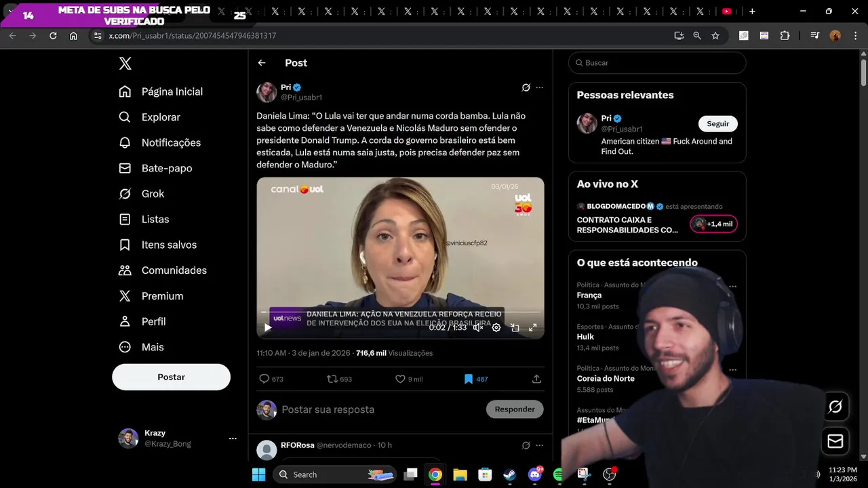This screenshot has width=868, height=488.
Task: Go to Chrome home page
Action: tap(73, 35)
